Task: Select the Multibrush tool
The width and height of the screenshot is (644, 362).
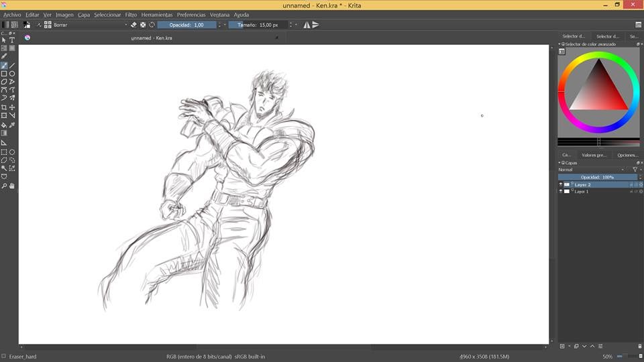Action: point(12,98)
